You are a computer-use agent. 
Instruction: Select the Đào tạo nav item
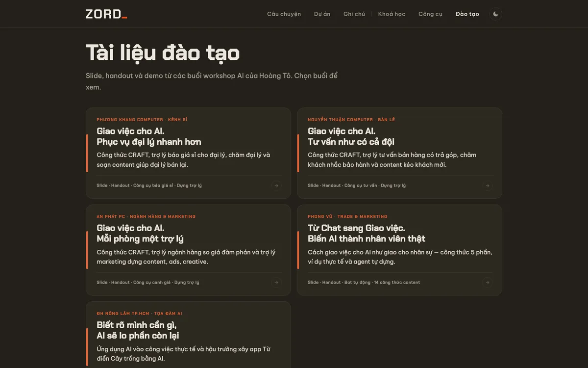coord(467,14)
